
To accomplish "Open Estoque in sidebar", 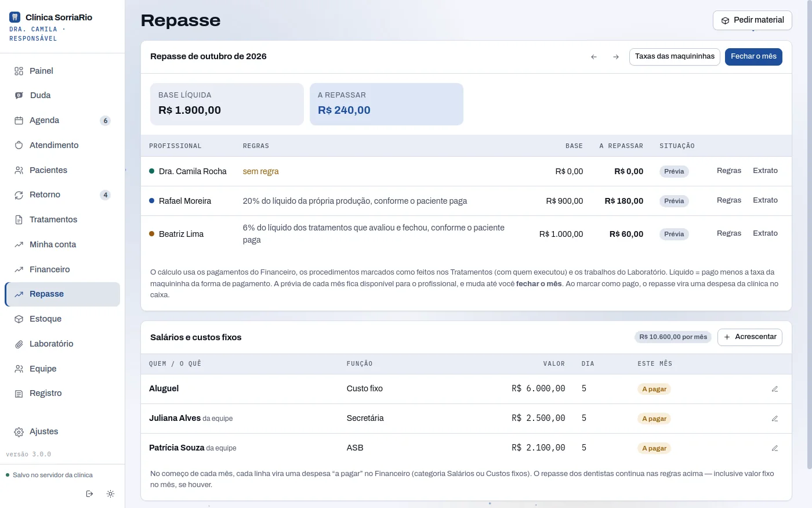I will tap(63, 319).
